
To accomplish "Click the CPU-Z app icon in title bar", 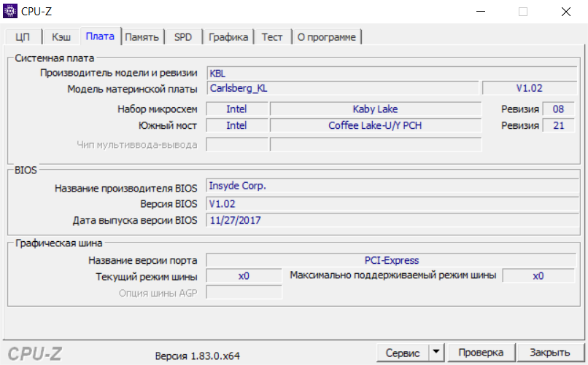I will [10, 11].
